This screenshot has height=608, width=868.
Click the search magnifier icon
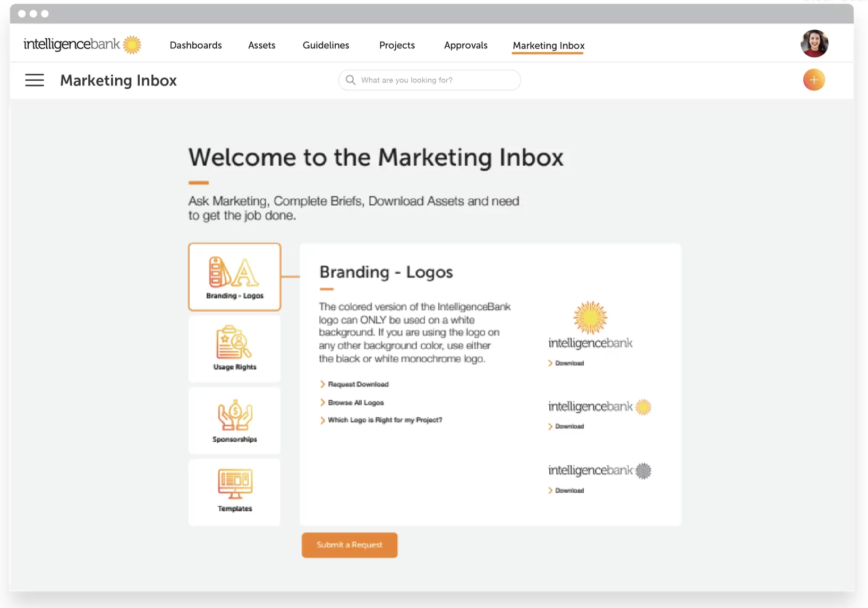(x=351, y=80)
